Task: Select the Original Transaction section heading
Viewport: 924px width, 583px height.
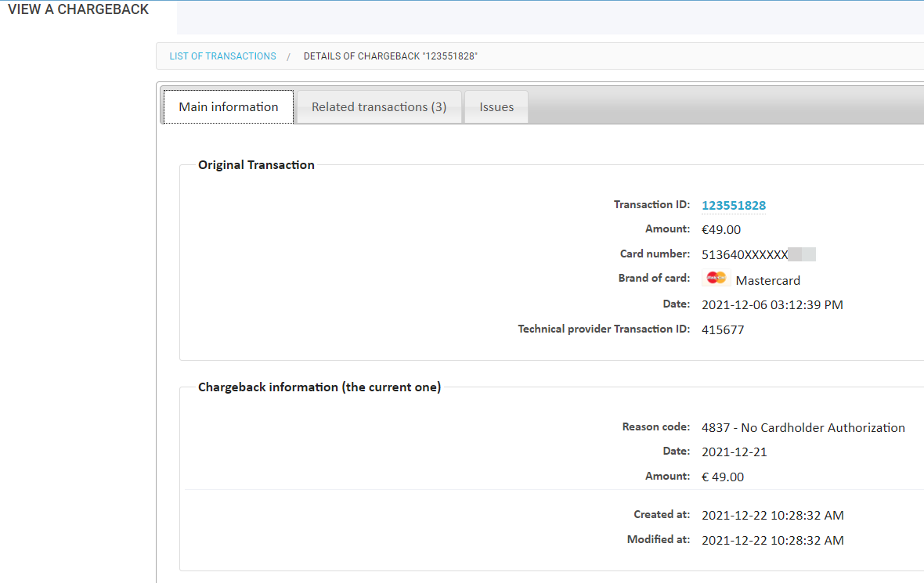Action: 256,164
